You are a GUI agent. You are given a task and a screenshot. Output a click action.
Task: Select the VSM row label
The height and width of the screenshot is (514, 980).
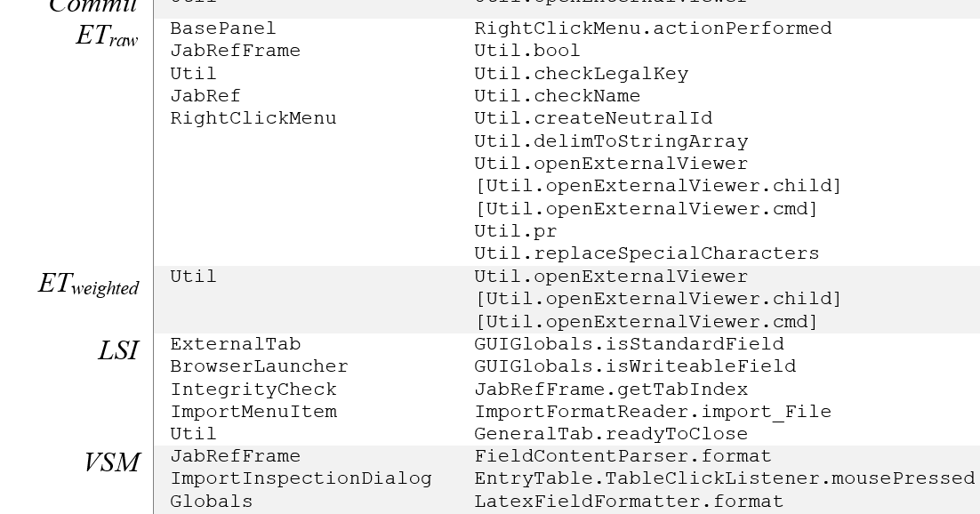coord(112,462)
